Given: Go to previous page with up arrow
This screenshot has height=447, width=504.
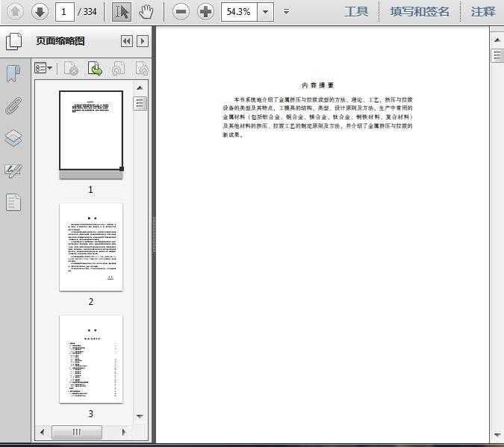Looking at the screenshot, I should 15,12.
